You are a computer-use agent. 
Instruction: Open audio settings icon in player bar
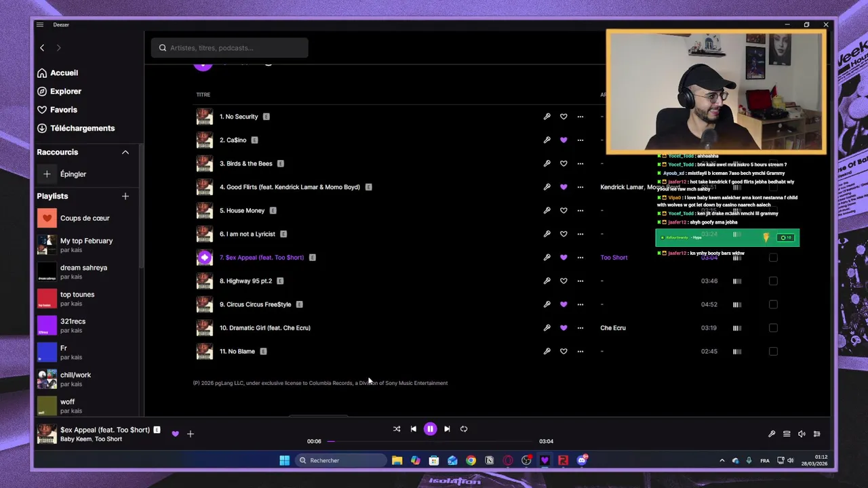point(817,434)
